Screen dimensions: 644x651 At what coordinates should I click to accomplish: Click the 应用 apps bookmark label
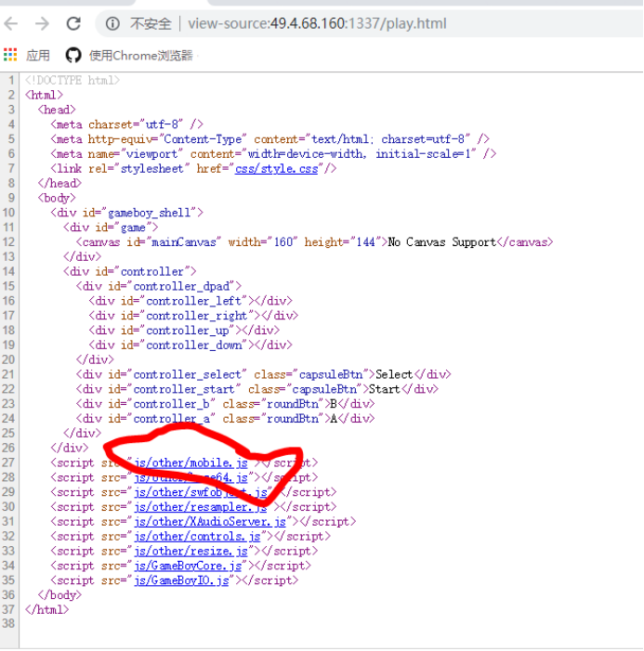(38, 56)
